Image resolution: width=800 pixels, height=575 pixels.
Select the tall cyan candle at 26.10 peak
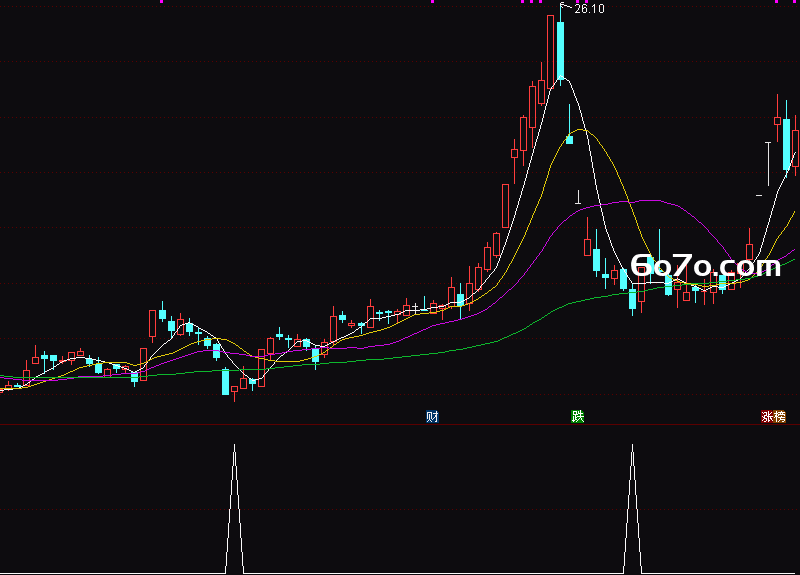(561, 49)
